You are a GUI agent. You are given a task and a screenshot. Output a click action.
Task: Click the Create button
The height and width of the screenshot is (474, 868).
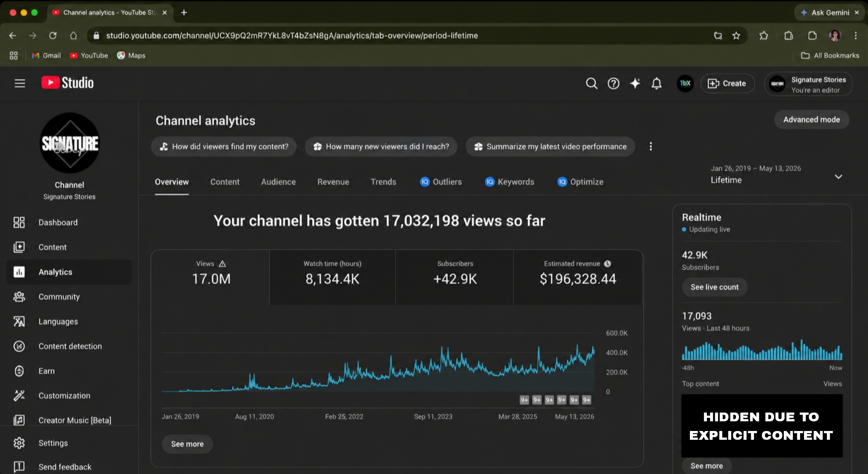(x=727, y=83)
